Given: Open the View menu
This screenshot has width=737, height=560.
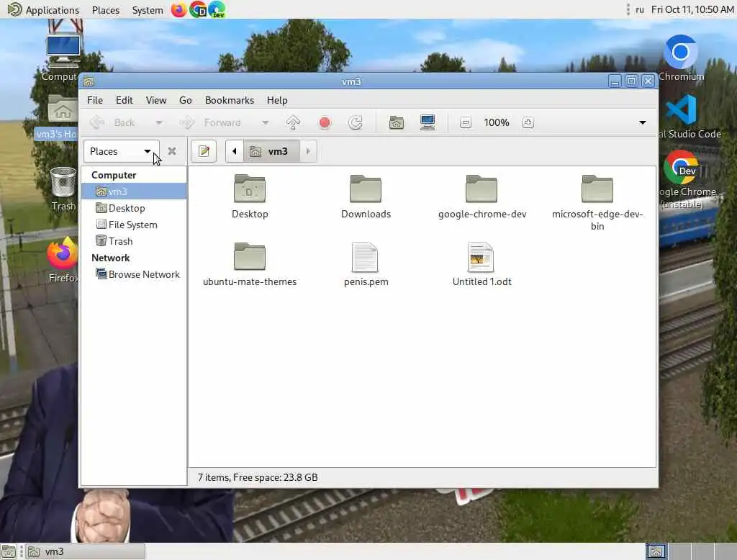Looking at the screenshot, I should pyautogui.click(x=156, y=100).
